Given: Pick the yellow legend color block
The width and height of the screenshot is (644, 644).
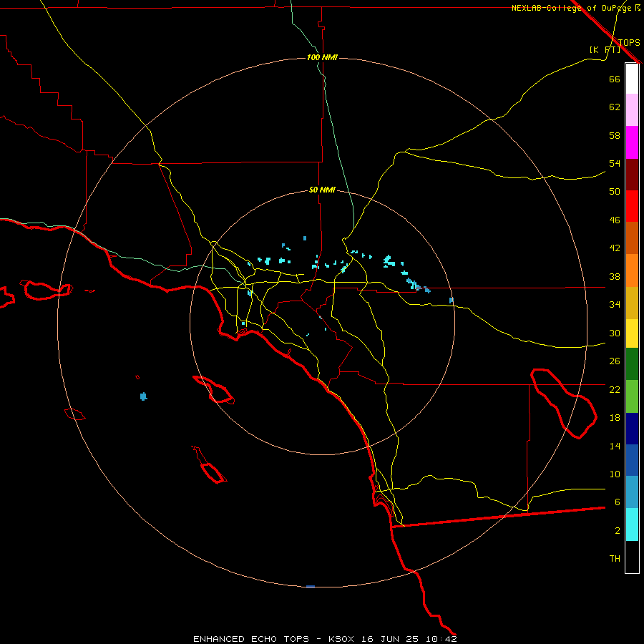Looking at the screenshot, I should [632, 333].
